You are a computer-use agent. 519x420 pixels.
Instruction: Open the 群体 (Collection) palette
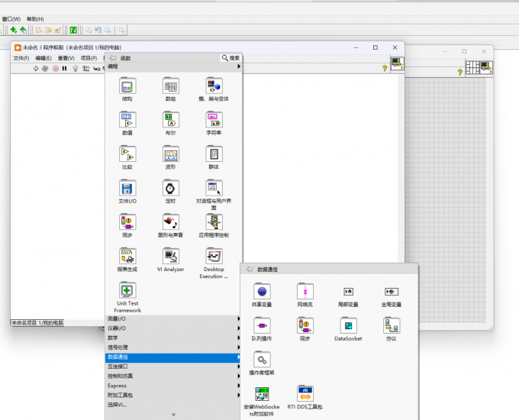tap(214, 154)
